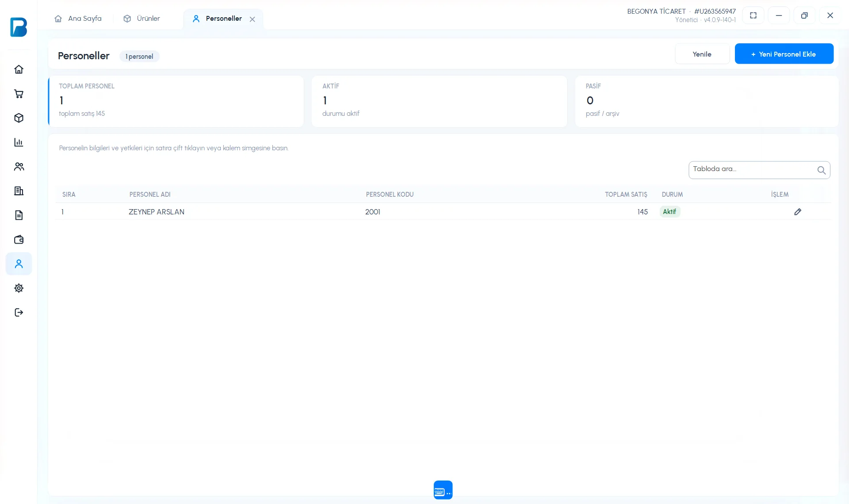Screen dimensions: 849x504
Task: Switch to the Ana Sayfa tab
Action: point(78,19)
